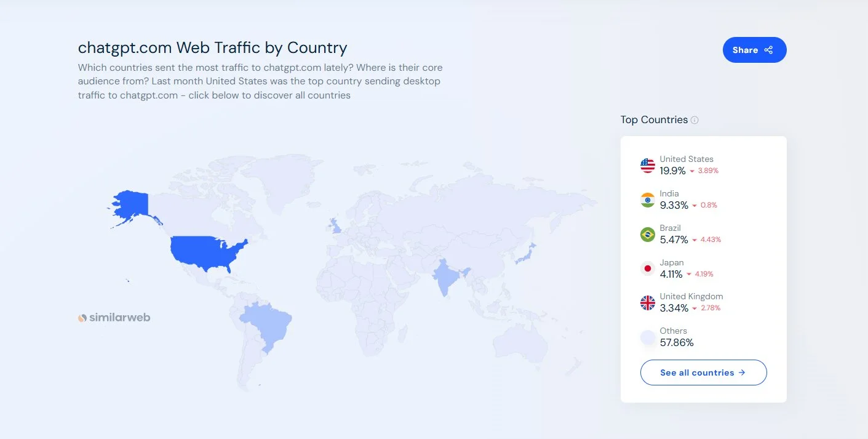Click the 4.43% decrease indicator
The height and width of the screenshot is (439, 868).
[x=706, y=240]
